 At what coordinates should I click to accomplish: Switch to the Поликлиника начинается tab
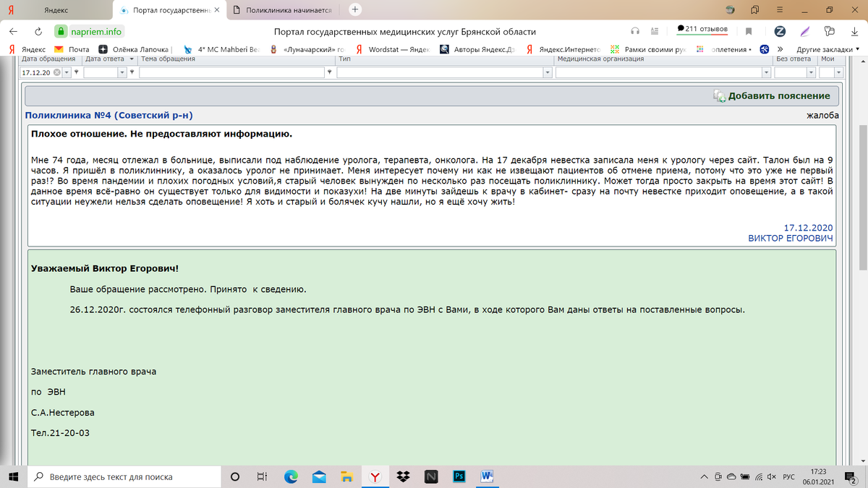point(283,10)
